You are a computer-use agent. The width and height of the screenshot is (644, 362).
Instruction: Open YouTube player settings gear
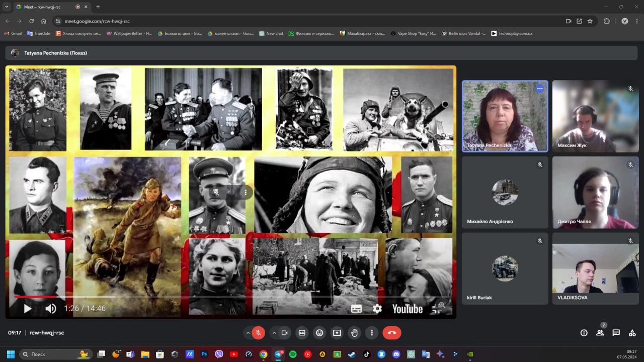click(x=377, y=309)
